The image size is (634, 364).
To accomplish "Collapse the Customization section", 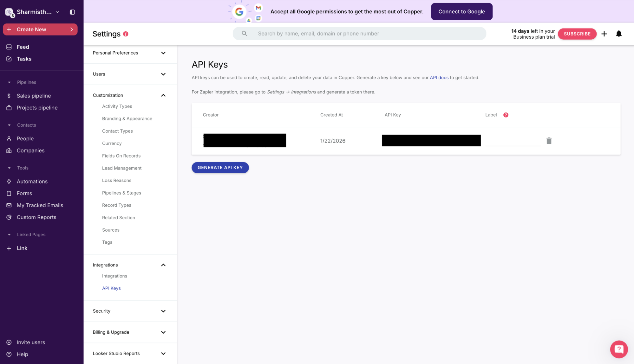I will (x=163, y=95).
